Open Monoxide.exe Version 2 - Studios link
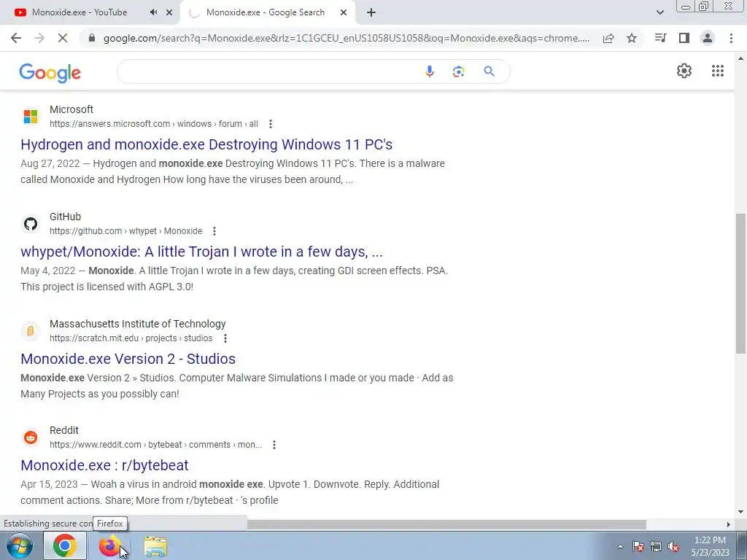Screen dimensions: 747x560 pos(128,359)
